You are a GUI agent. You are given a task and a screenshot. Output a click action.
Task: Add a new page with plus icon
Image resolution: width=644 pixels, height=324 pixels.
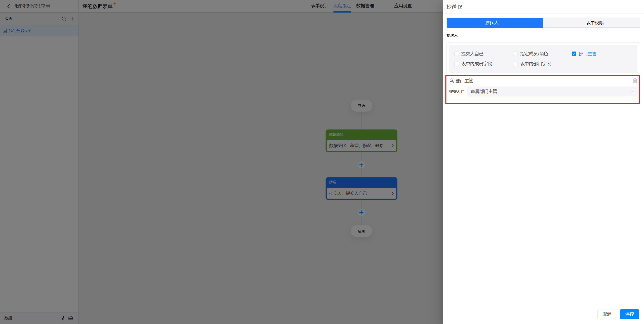coord(72,19)
